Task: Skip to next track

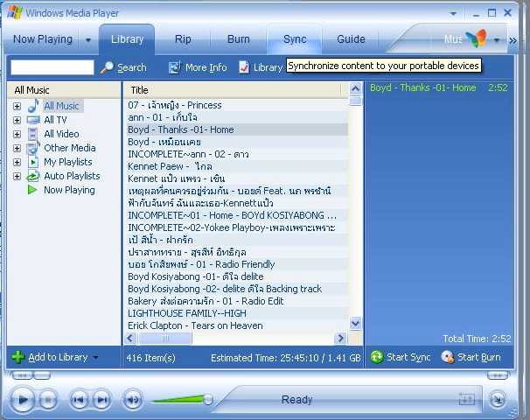Action: 102,400
